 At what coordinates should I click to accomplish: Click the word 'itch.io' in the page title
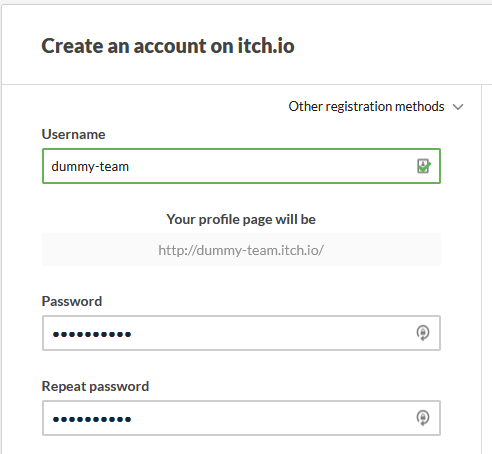tap(266, 46)
